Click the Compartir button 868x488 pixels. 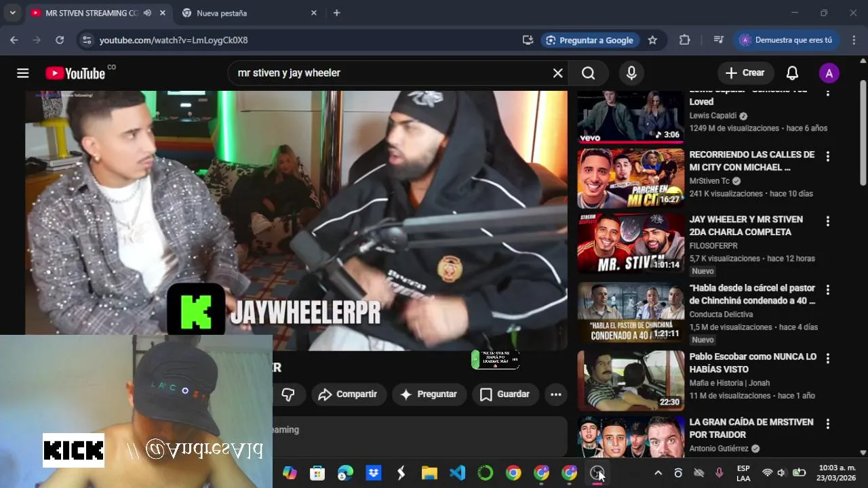click(x=349, y=394)
